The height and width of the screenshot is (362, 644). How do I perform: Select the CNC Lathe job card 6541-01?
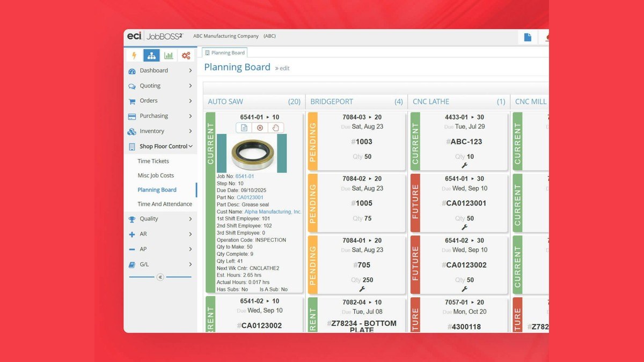click(459, 203)
